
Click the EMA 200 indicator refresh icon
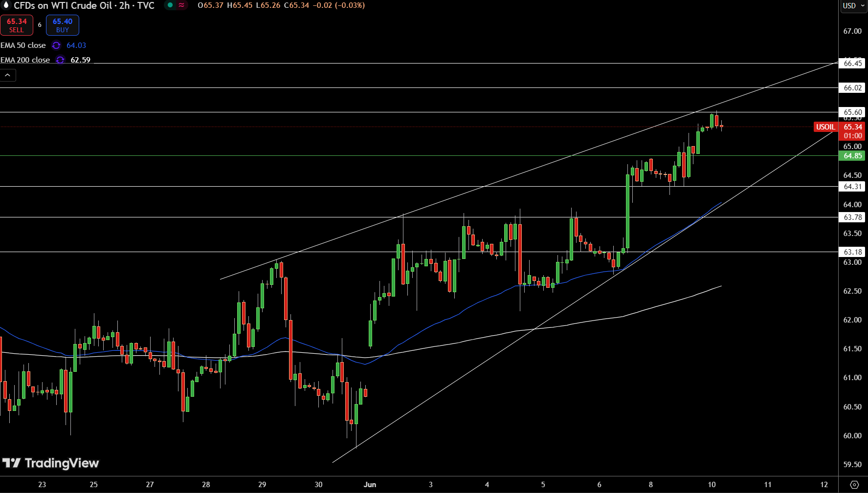[x=60, y=60]
